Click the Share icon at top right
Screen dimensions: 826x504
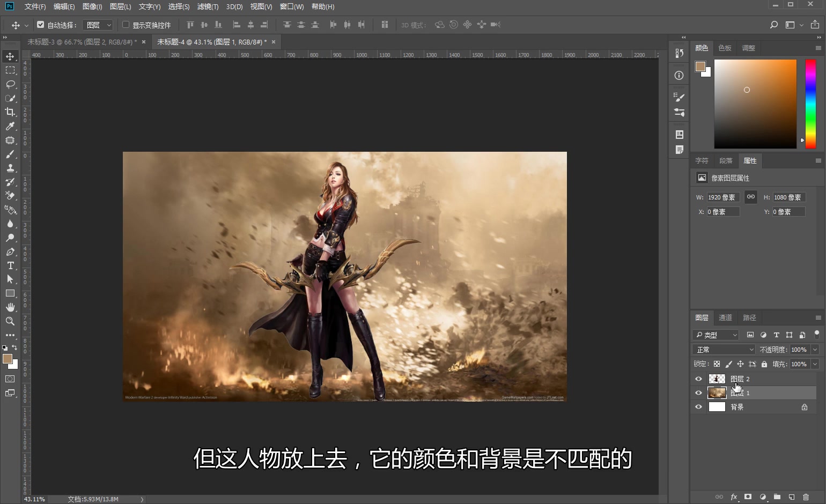[815, 25]
